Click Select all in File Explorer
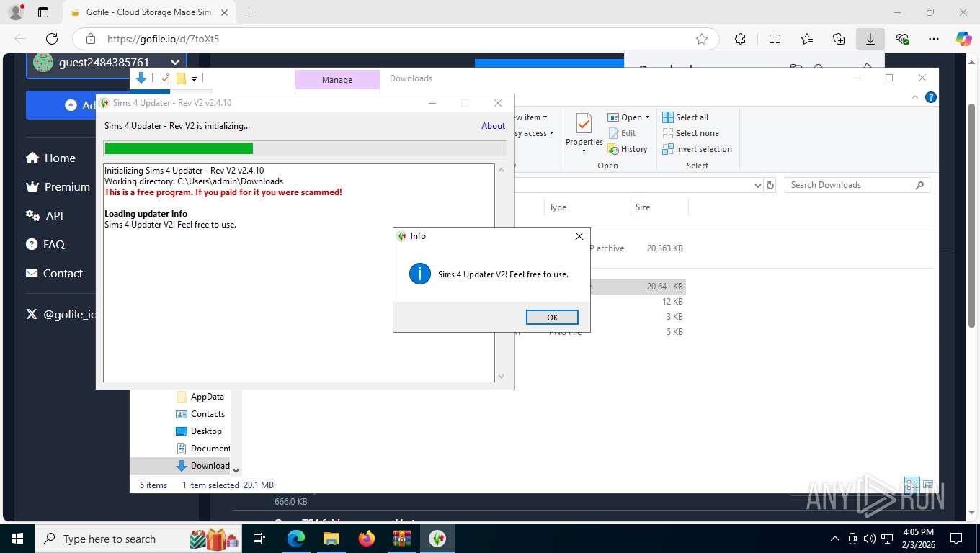980x553 pixels. [x=685, y=117]
